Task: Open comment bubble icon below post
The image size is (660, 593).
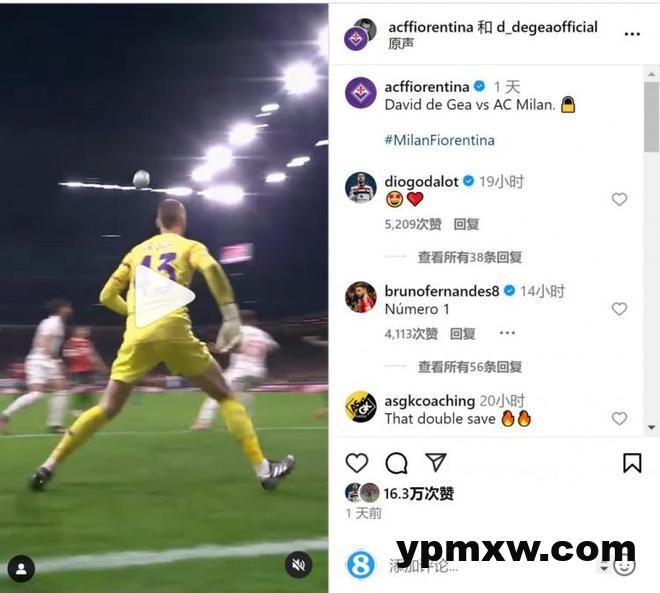Action: (x=396, y=463)
